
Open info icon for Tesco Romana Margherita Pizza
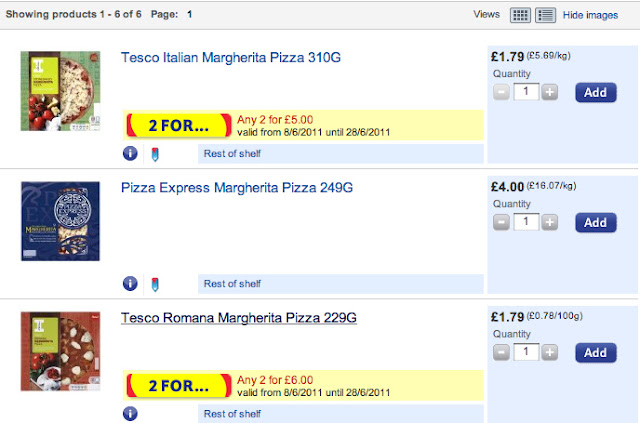click(130, 413)
